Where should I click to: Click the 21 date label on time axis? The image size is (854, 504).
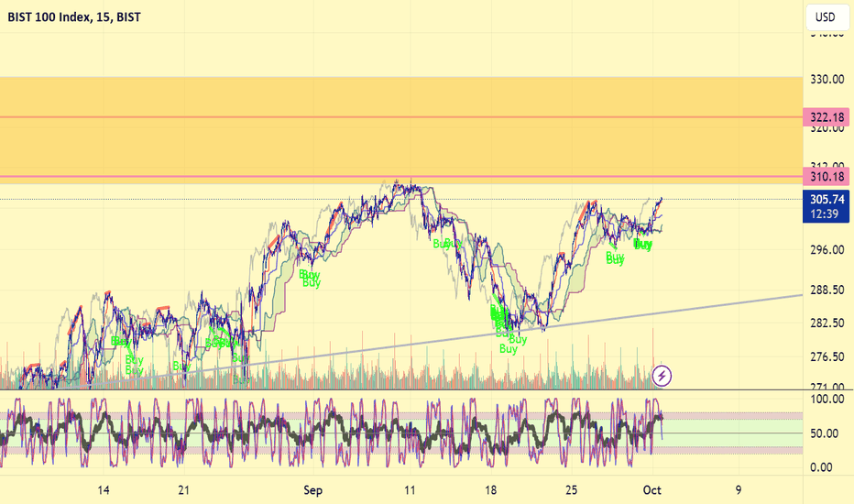tap(183, 490)
